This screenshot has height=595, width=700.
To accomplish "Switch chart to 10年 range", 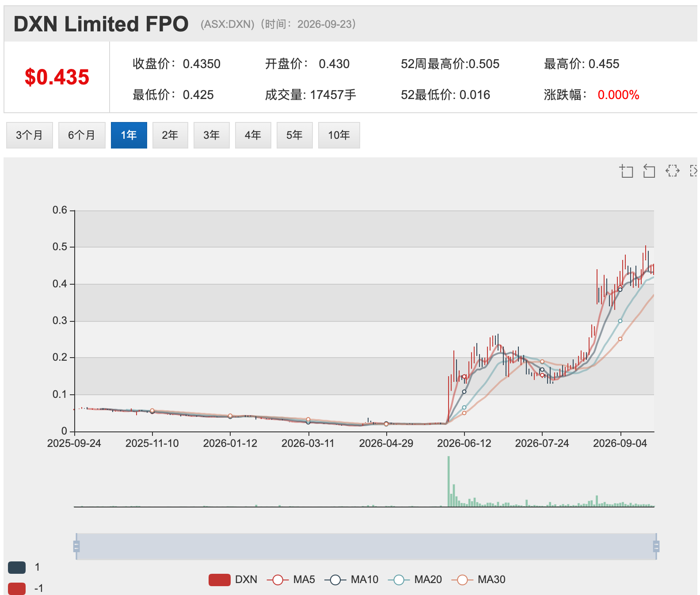I will (x=339, y=135).
